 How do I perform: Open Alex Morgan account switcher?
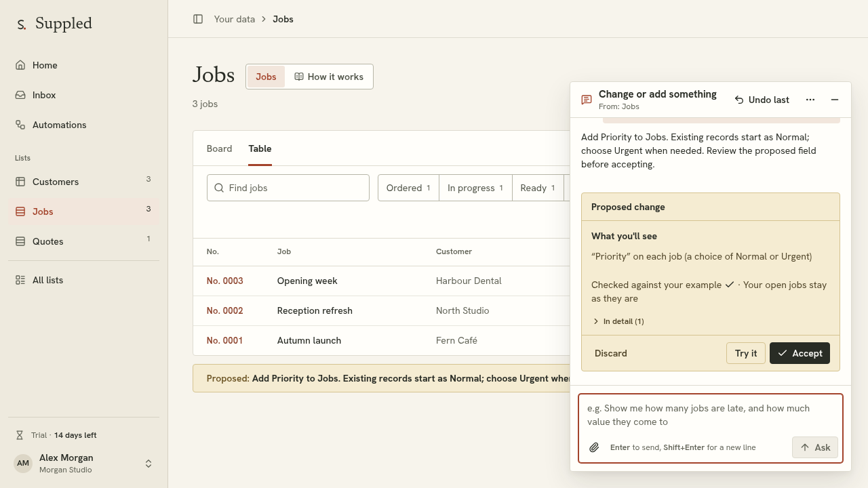coord(83,464)
